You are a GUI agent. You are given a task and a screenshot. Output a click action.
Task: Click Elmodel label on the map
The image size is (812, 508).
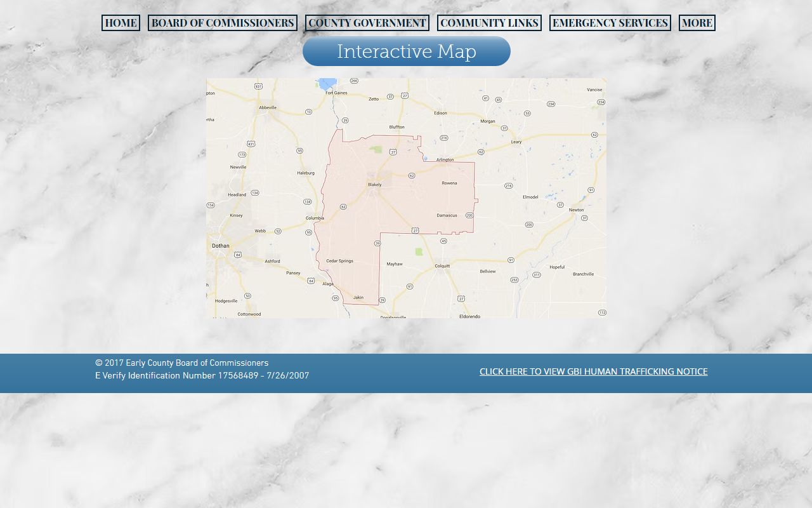pos(530,197)
